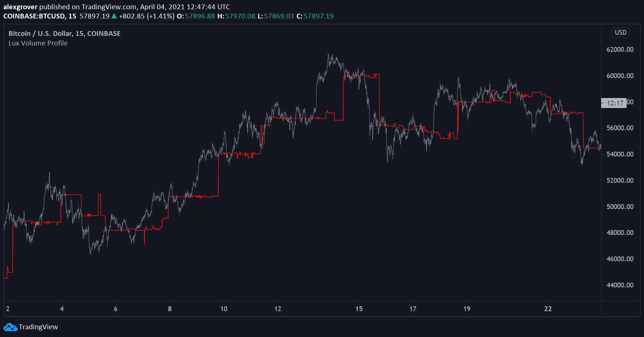The height and width of the screenshot is (337, 644).
Task: Click the 46000.00 price axis label
Action: pyautogui.click(x=620, y=259)
